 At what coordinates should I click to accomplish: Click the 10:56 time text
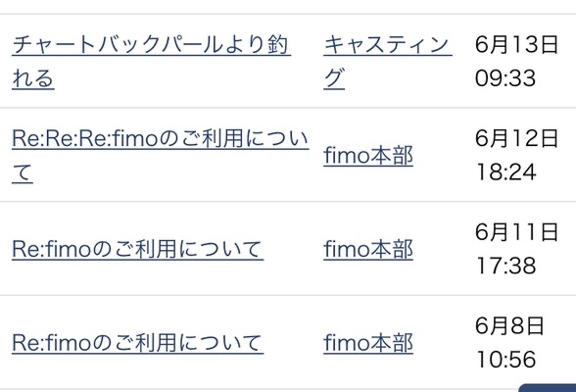(506, 360)
